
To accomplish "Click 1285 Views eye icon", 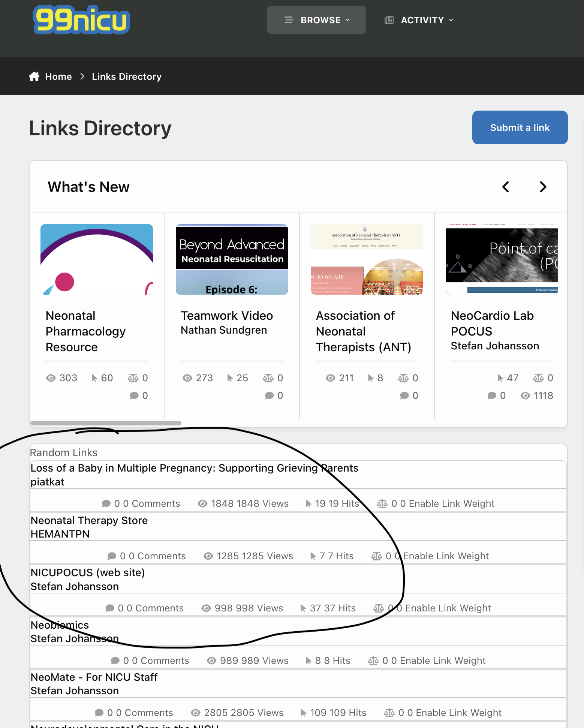I will pos(208,556).
